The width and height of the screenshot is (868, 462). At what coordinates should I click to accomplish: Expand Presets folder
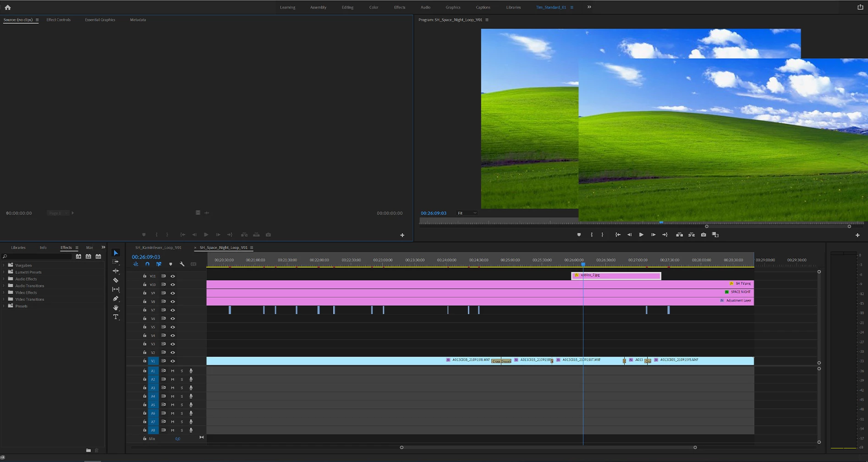click(4, 306)
